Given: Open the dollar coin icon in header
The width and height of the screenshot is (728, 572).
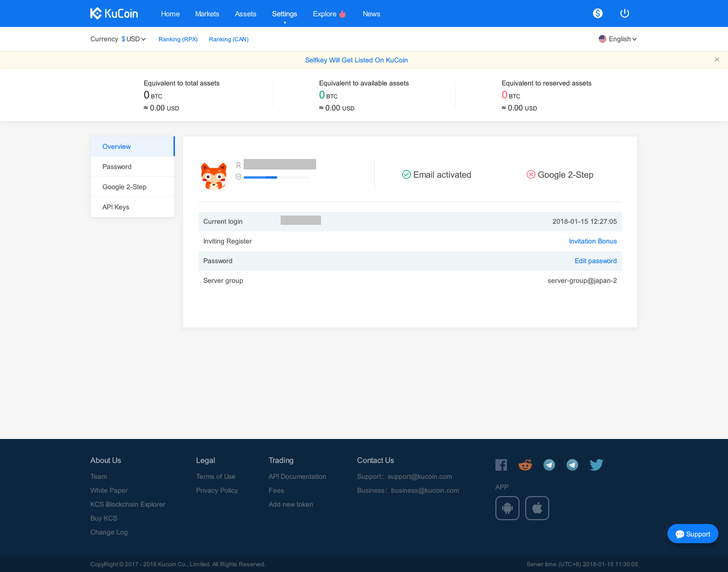Looking at the screenshot, I should coord(598,13).
